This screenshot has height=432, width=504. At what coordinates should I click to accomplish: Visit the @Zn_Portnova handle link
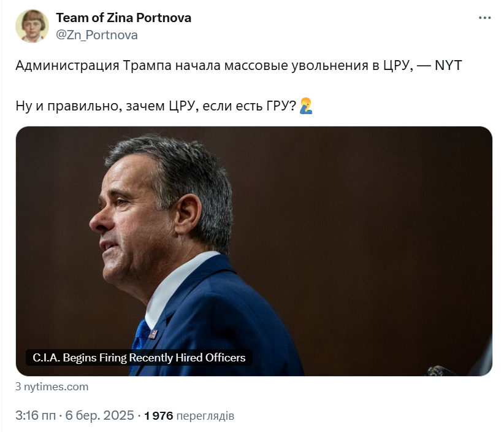click(97, 35)
